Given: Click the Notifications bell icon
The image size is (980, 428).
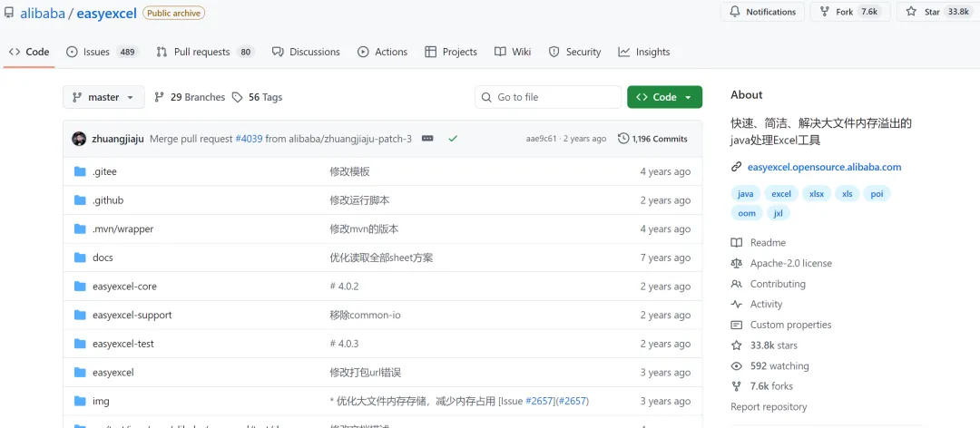Looking at the screenshot, I should click(x=735, y=12).
